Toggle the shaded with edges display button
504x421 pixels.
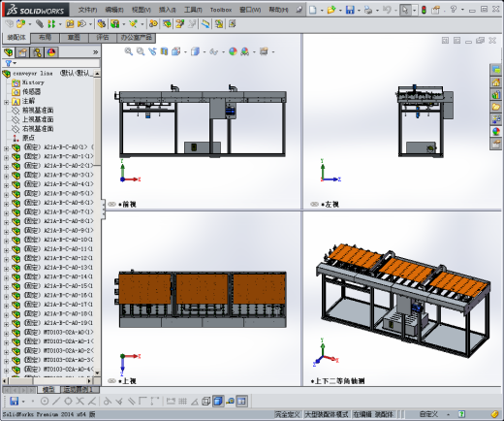(x=218, y=402)
